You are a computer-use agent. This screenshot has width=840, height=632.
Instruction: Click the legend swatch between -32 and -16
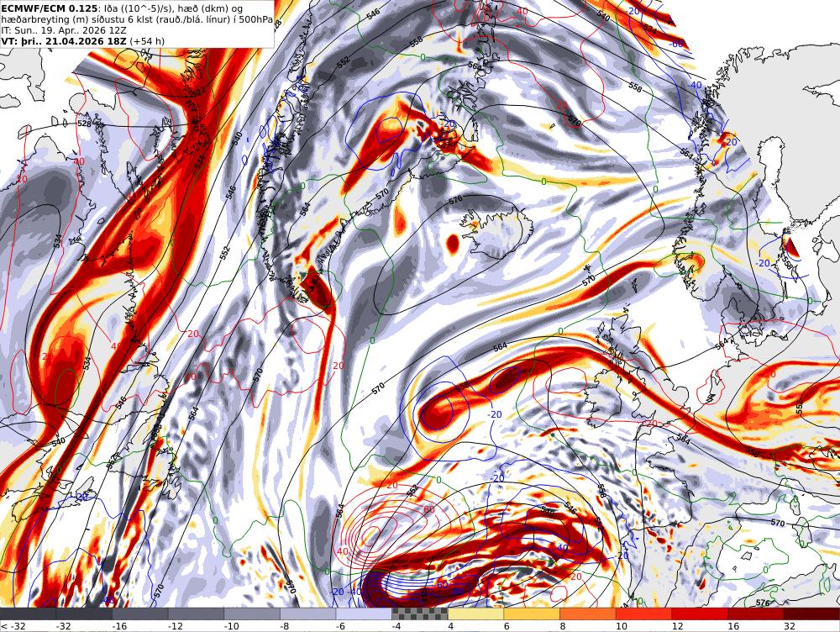click(x=84, y=614)
